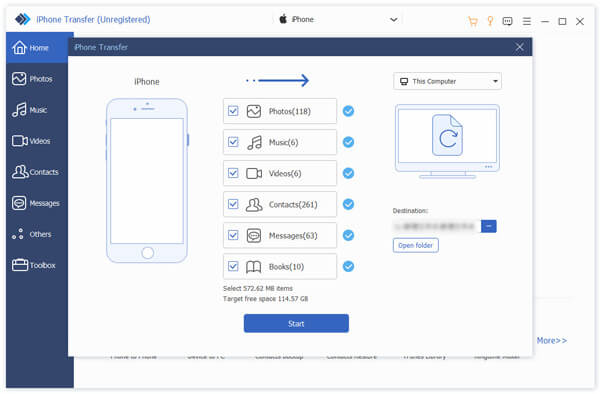600x394 pixels.
Task: Uncheck the Messages(63) checkbox
Action: tap(233, 235)
